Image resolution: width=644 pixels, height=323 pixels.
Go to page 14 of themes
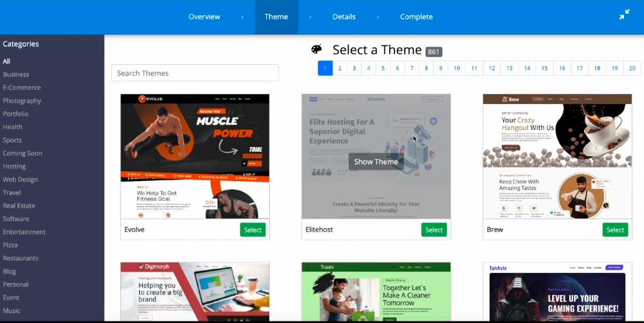527,68
